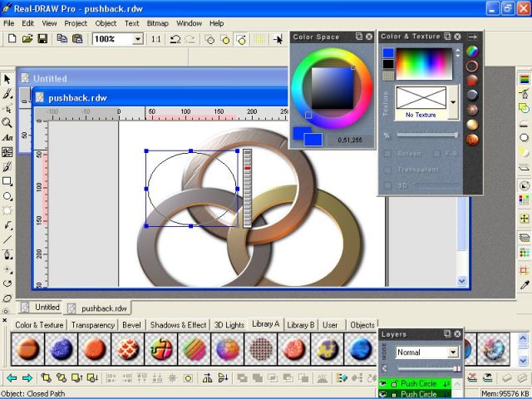532x399 pixels.
Task: Switch to the Bevel tab
Action: click(131, 325)
